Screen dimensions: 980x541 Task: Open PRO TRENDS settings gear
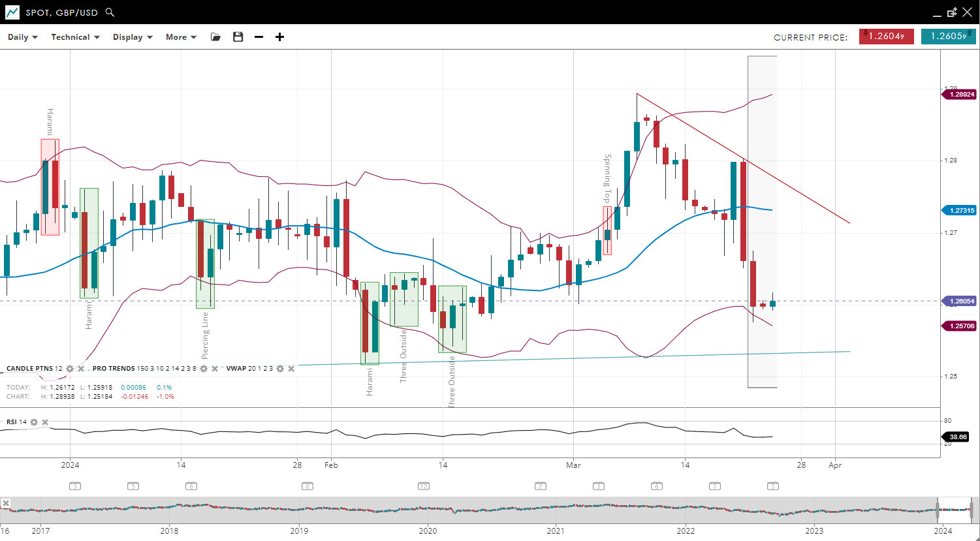(x=204, y=369)
